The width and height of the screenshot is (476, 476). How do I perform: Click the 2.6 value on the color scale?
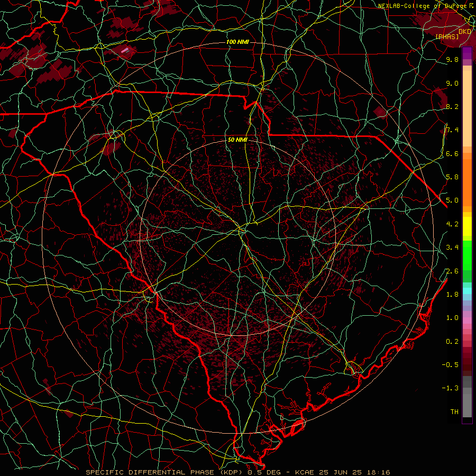point(452,271)
